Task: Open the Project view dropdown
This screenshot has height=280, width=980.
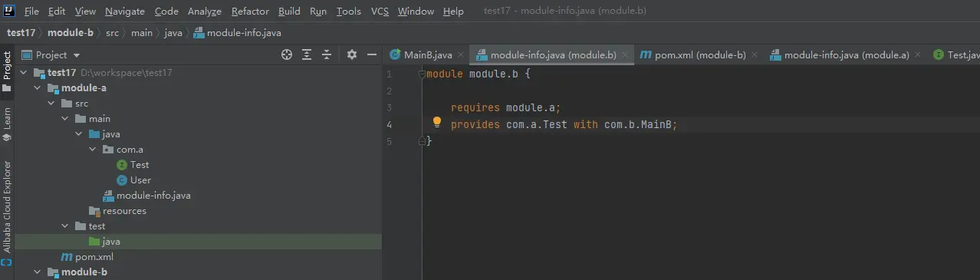Action: tap(51, 55)
